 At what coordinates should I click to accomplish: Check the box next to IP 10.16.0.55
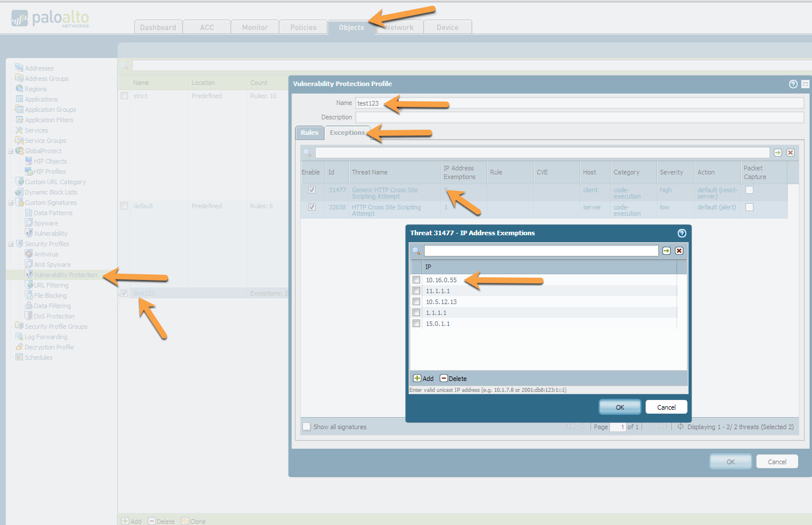(x=417, y=280)
